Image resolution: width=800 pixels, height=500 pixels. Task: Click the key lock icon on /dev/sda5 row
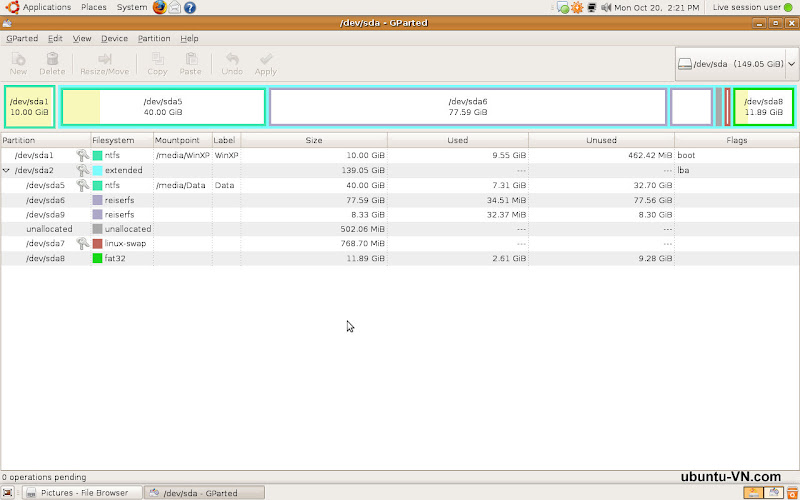(x=83, y=185)
